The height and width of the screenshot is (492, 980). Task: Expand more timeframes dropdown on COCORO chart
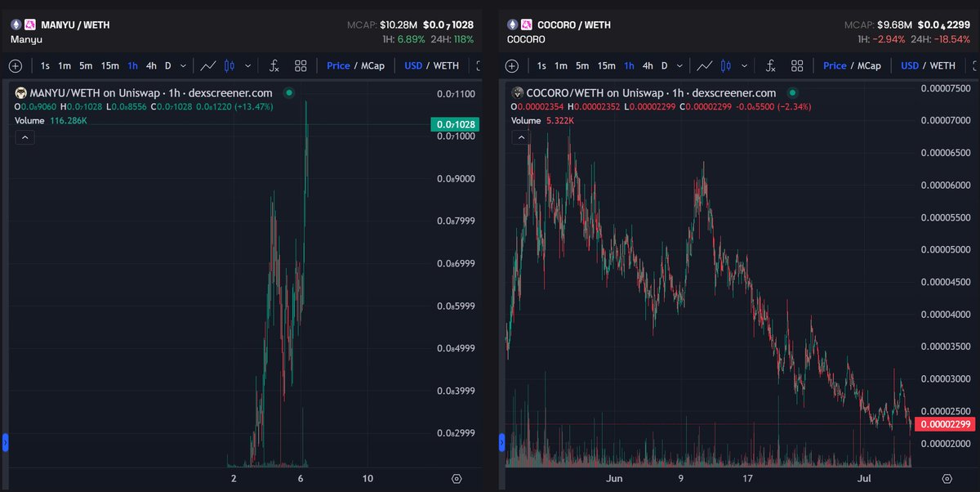[x=679, y=66]
